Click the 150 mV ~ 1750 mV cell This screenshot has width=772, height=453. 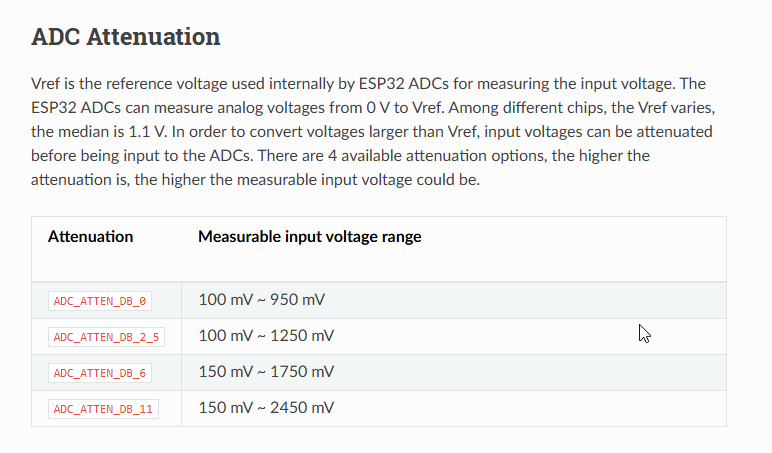453,372
